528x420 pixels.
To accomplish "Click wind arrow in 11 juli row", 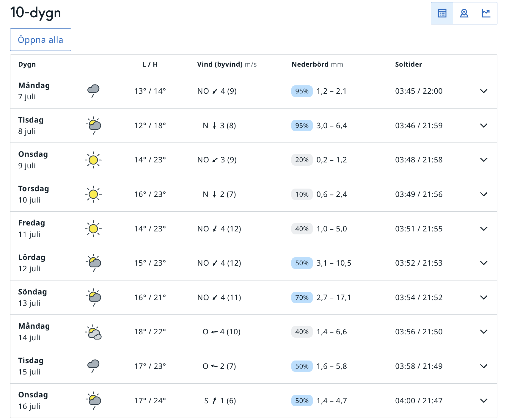I will [215, 229].
